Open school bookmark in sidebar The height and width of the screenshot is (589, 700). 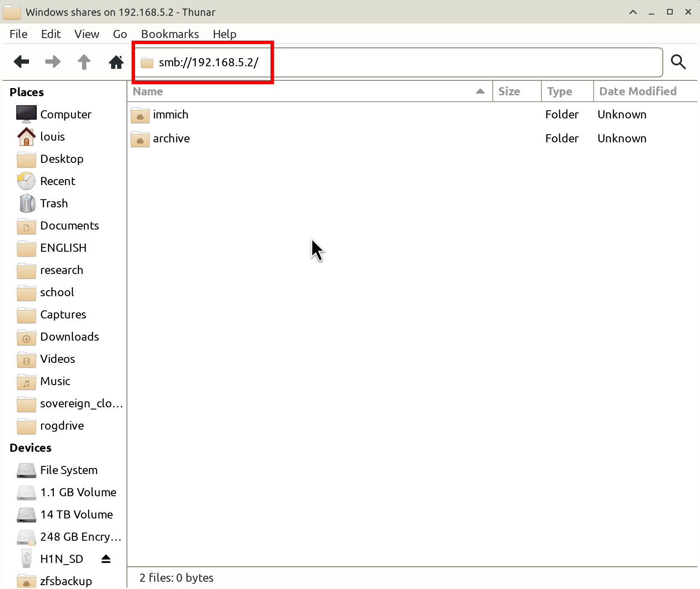coord(64,292)
